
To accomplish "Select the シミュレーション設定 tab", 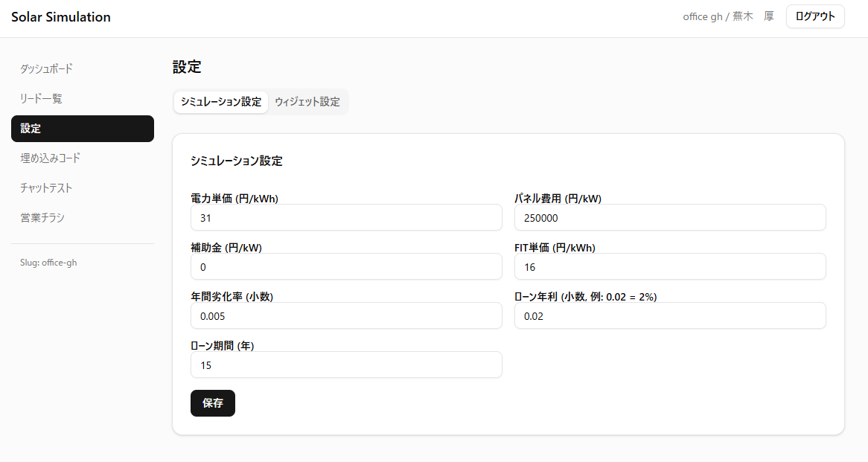I will (x=221, y=102).
